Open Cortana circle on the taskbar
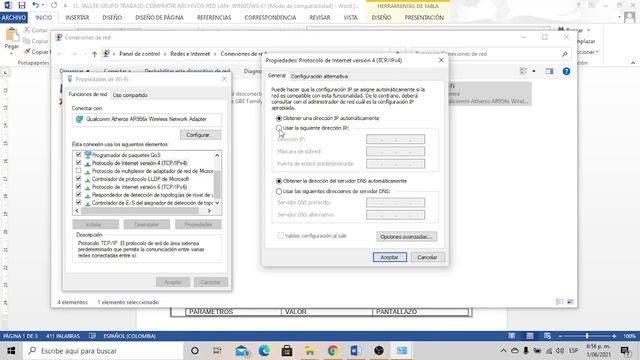Screen dimensions: 640x360 pos(195,351)
